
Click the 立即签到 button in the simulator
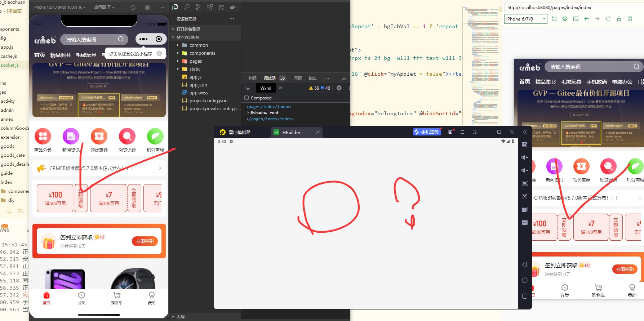(145, 241)
